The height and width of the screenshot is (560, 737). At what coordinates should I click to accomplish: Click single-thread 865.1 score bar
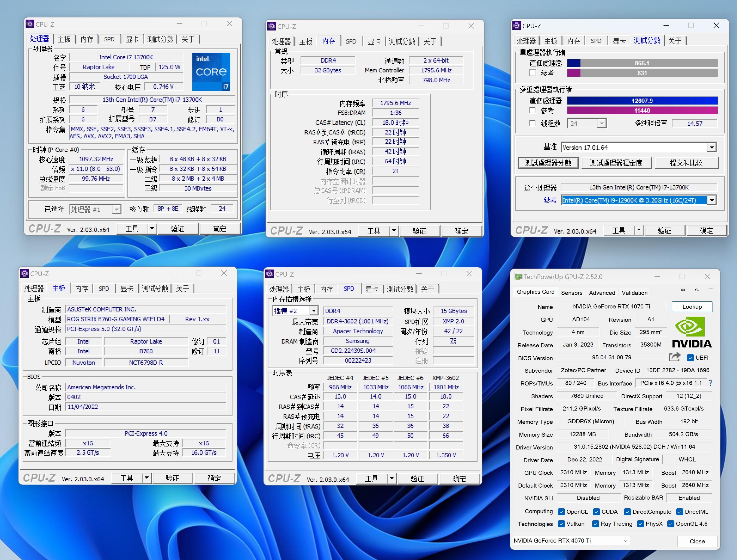pyautogui.click(x=642, y=63)
